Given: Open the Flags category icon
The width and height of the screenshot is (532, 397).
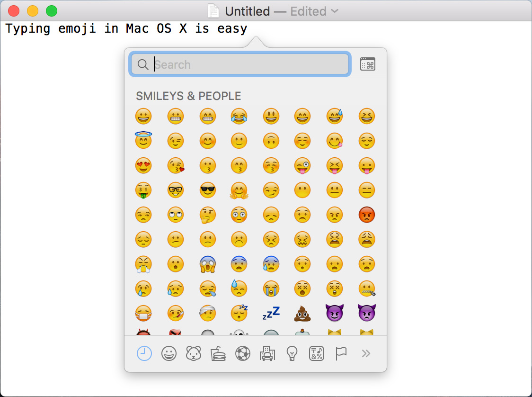Looking at the screenshot, I should coord(341,353).
